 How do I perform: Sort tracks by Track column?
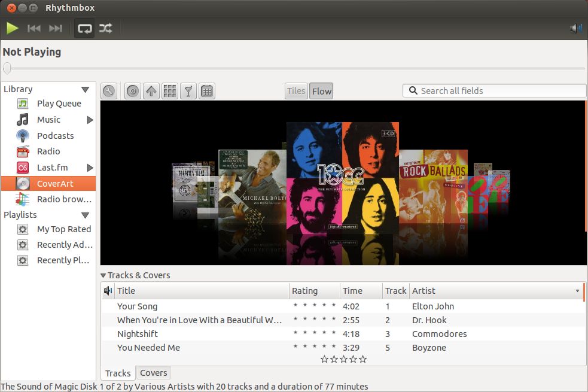[x=395, y=291]
